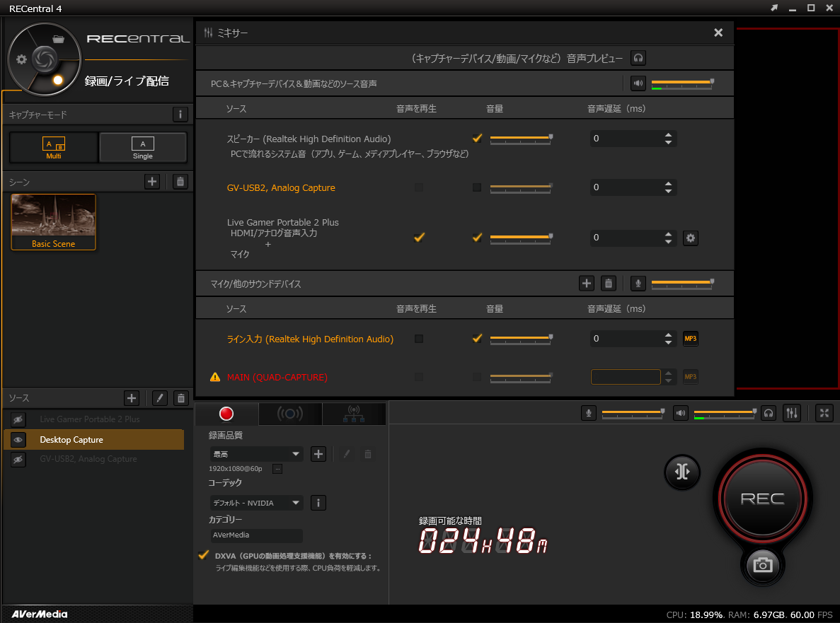
Task: Toggle DXVA GPU acceleration checkbox
Action: (203, 555)
